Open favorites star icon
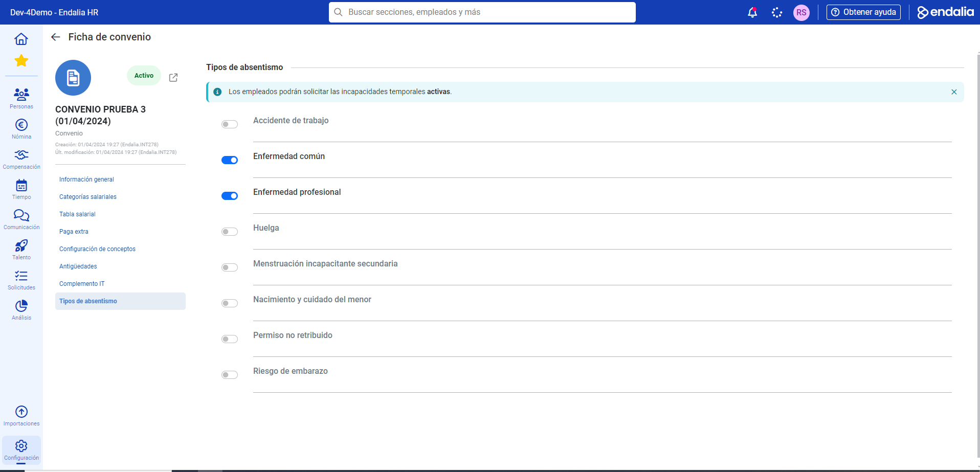Screen dimensions: 980x472 (21, 61)
